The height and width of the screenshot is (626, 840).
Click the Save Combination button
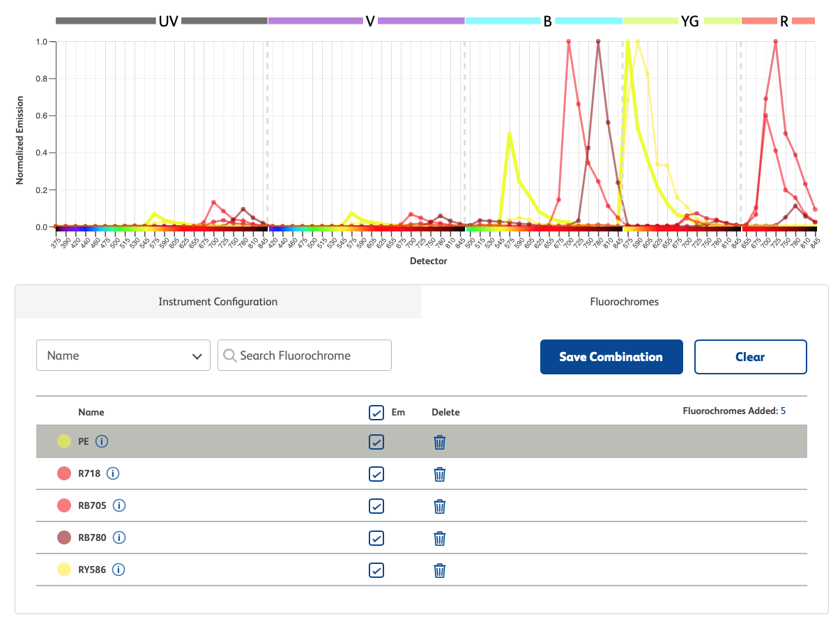pyautogui.click(x=611, y=356)
